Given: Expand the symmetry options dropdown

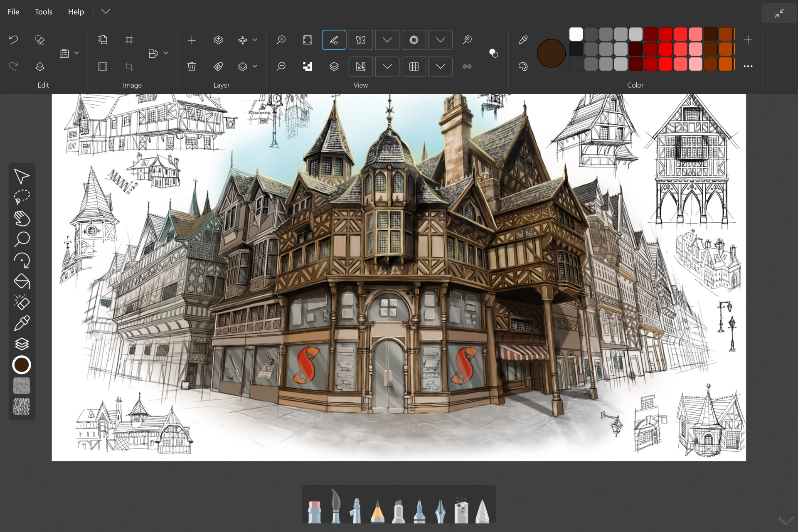Looking at the screenshot, I should pos(387,40).
